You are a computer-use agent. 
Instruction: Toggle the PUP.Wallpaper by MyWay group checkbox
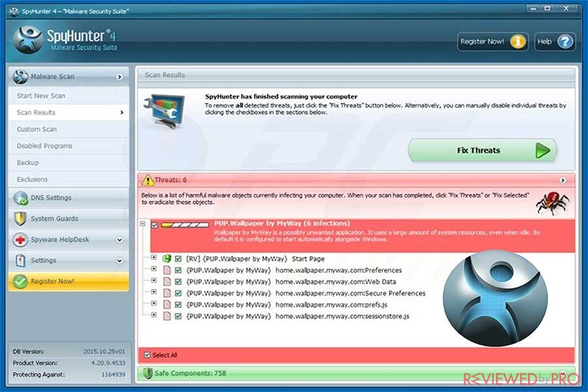[x=154, y=225]
